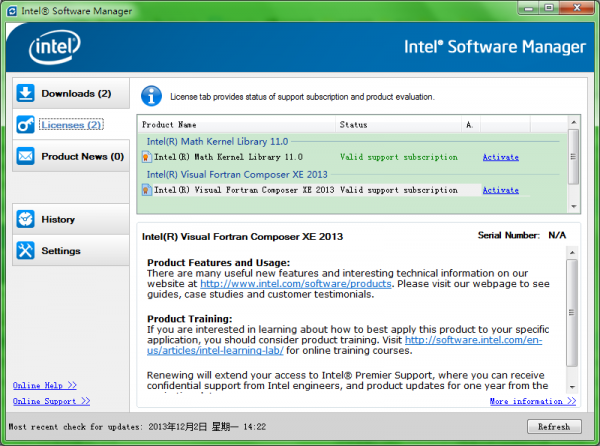Click the most recent check for updates text
Screen dimensions: 600x446
(x=137, y=427)
